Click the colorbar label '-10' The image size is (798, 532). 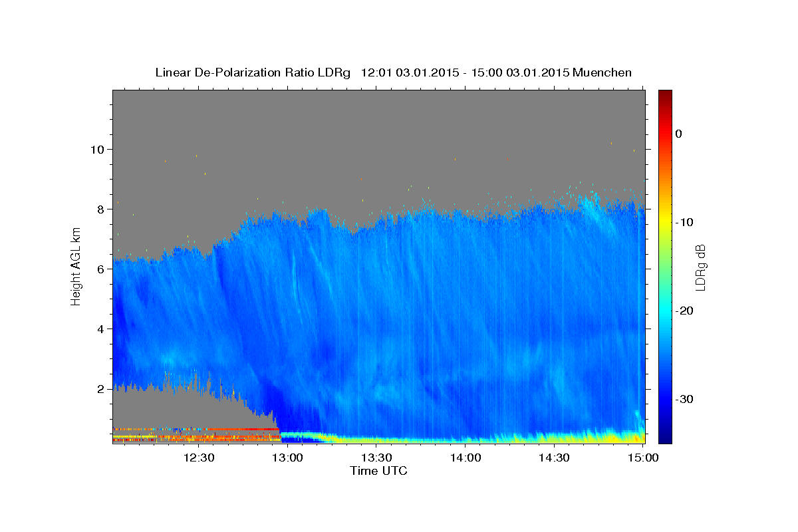(x=685, y=222)
